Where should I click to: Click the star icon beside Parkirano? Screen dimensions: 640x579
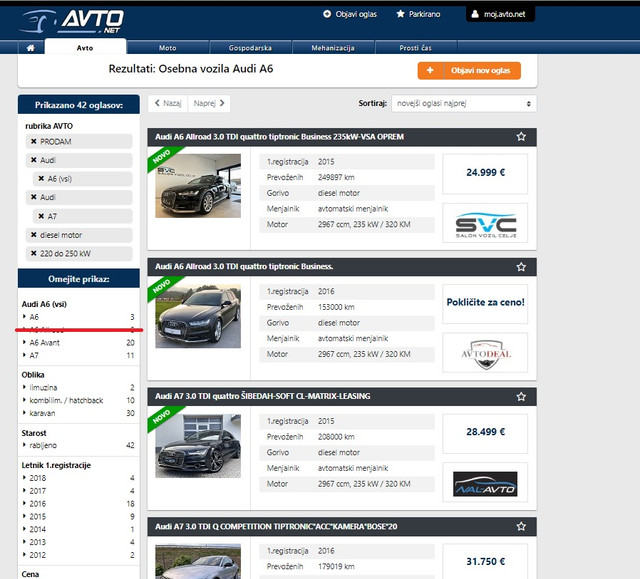[400, 14]
